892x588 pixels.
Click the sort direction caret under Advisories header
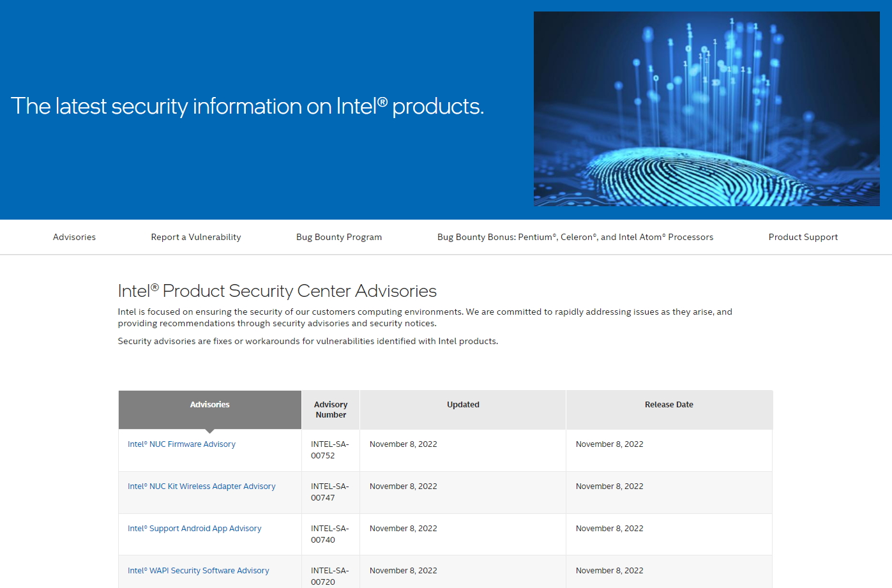coord(209,429)
